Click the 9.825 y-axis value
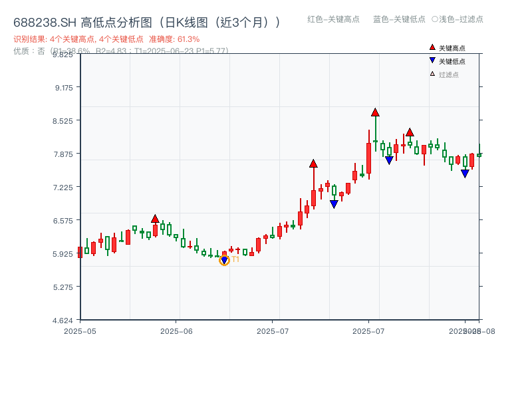 tap(63, 56)
